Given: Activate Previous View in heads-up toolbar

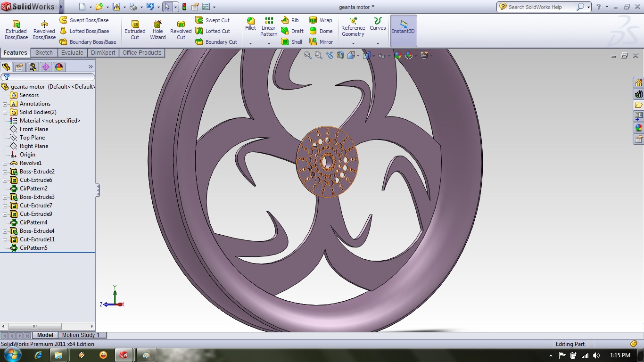Looking at the screenshot, I should [329, 55].
